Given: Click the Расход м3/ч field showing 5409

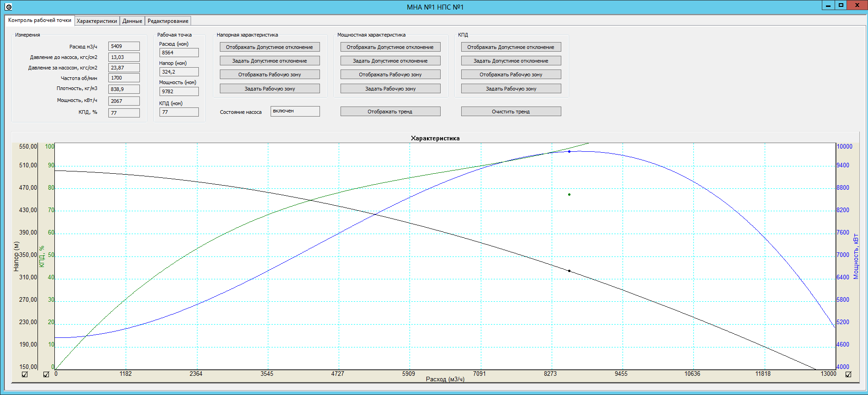Looking at the screenshot, I should (x=124, y=46).
